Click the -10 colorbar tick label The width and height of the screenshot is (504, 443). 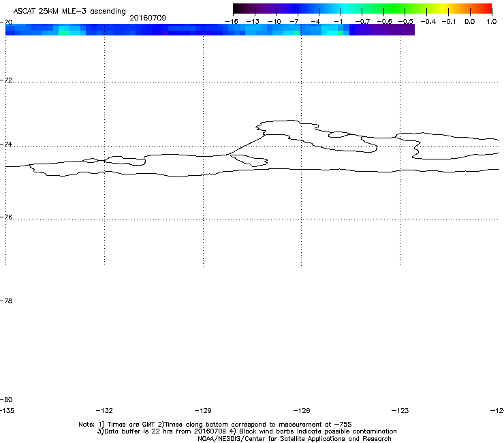pos(274,22)
